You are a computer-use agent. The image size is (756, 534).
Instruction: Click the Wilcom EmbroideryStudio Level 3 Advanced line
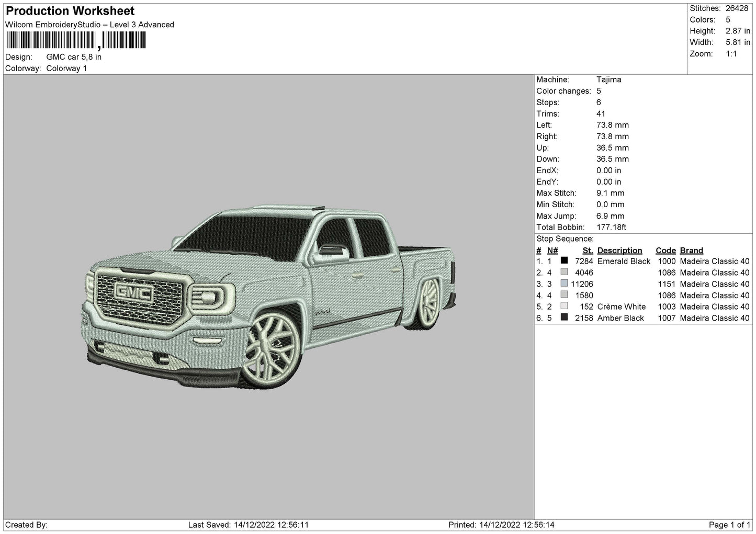coord(89,25)
